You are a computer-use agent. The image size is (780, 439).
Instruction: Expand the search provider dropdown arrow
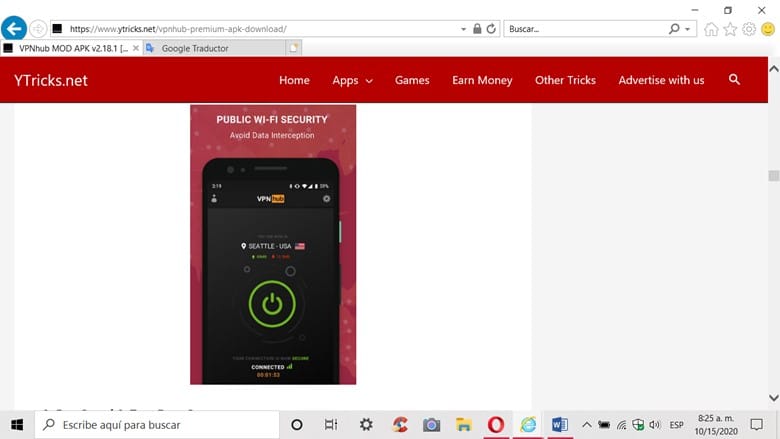click(x=687, y=29)
